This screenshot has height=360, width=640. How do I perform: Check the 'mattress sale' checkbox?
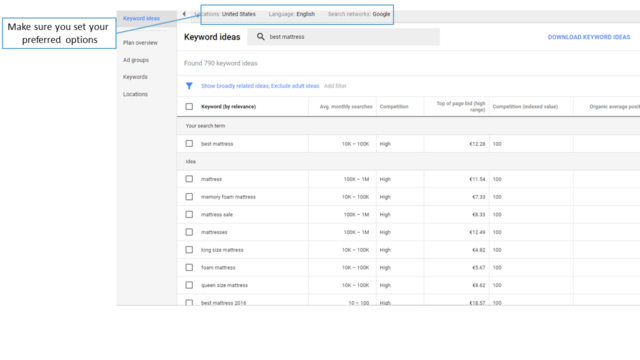[189, 214]
